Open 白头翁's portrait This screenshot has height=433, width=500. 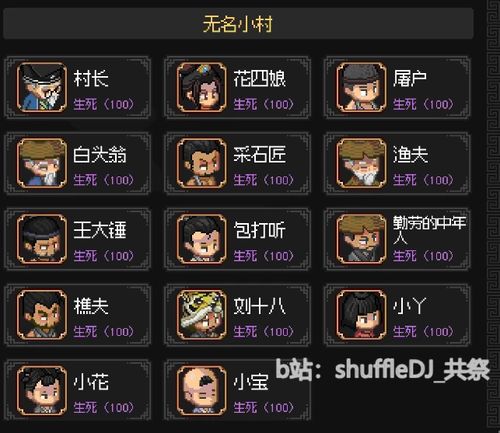(42, 163)
